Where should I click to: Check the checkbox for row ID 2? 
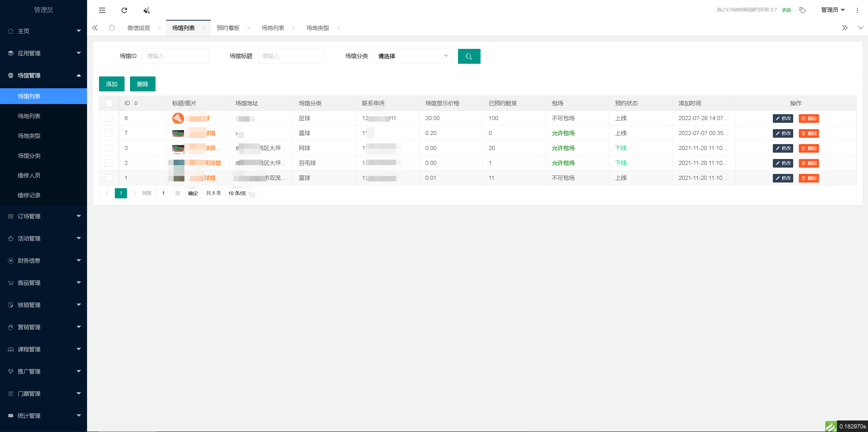tap(109, 163)
